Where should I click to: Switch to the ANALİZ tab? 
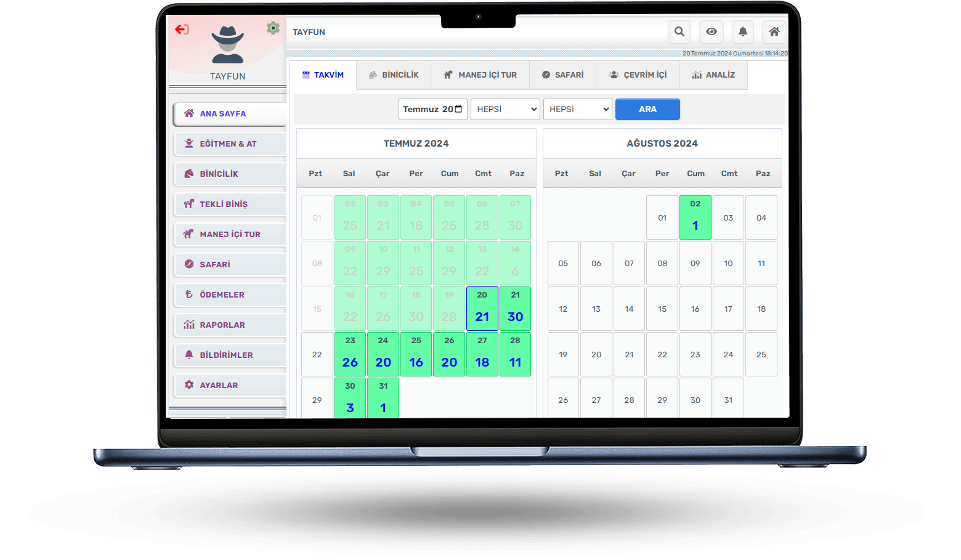coord(713,75)
